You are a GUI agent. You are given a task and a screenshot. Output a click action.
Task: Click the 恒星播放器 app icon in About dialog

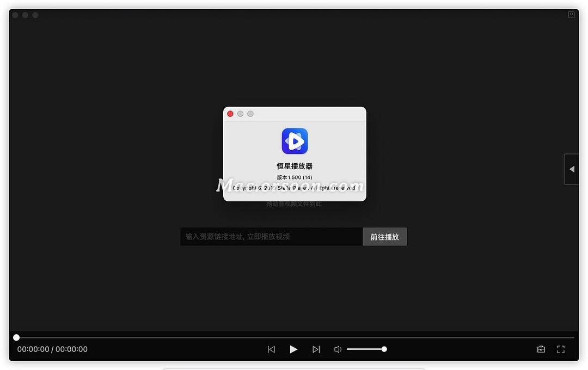[295, 141]
